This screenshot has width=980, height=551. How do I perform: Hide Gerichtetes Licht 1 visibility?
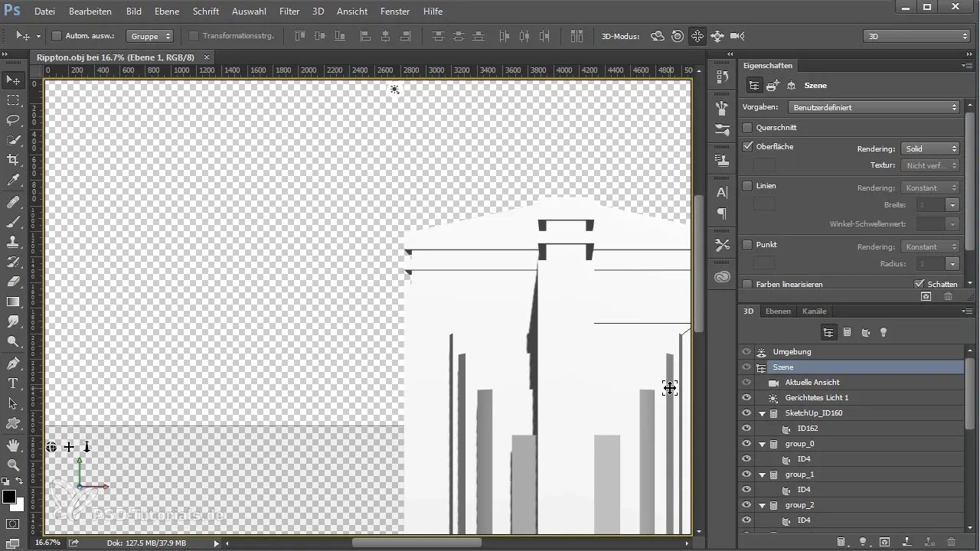746,398
